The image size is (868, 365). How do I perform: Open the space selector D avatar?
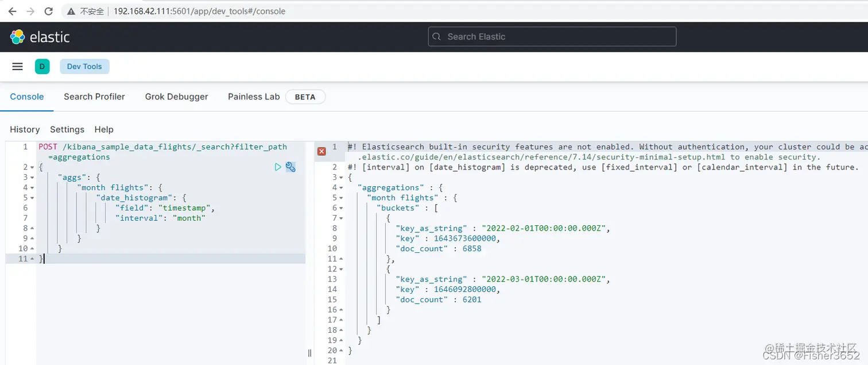coord(42,67)
